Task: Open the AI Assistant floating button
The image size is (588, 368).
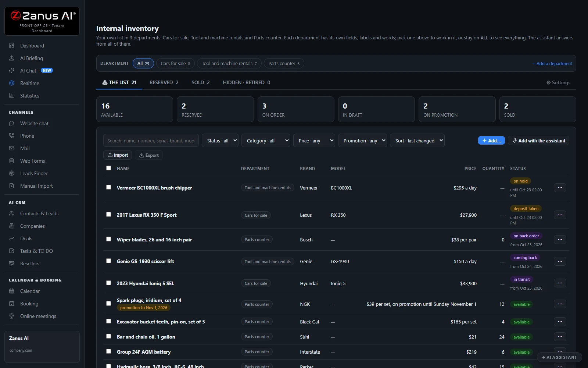Action: 559,357
